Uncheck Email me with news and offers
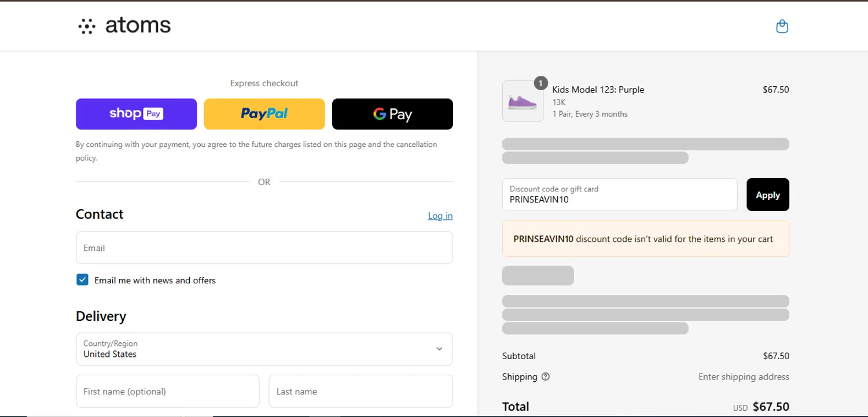This screenshot has width=868, height=417. [x=82, y=280]
